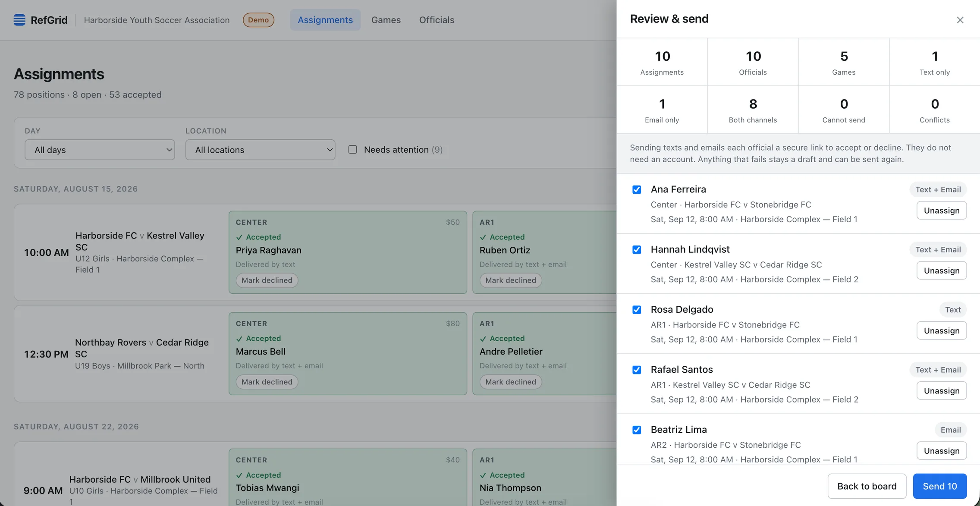Click Back to board
Image resolution: width=980 pixels, height=506 pixels.
coord(867,486)
